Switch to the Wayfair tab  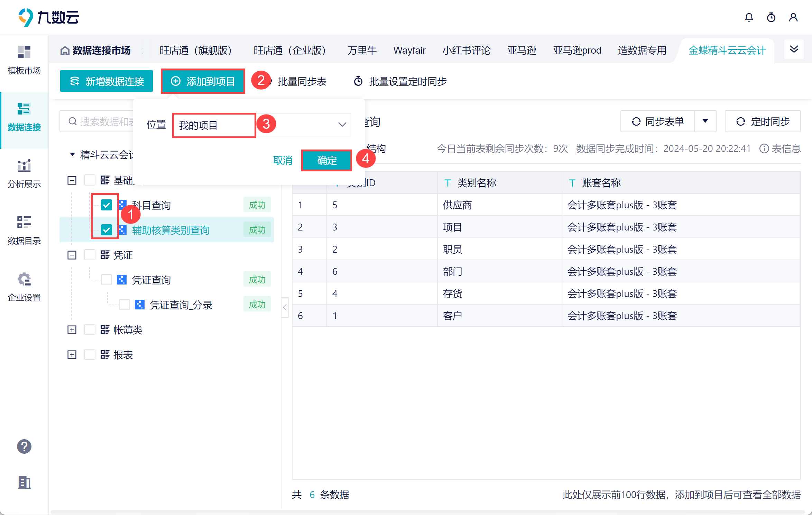(x=409, y=51)
